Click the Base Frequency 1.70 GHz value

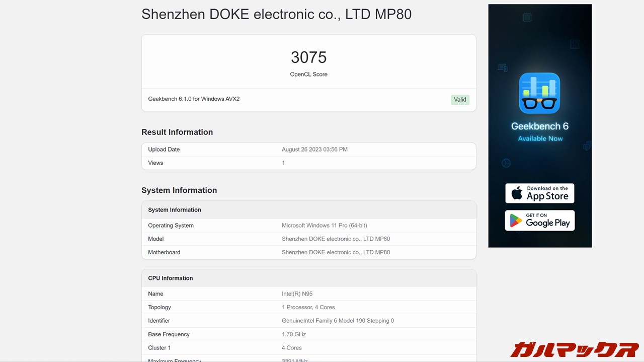tap(294, 334)
